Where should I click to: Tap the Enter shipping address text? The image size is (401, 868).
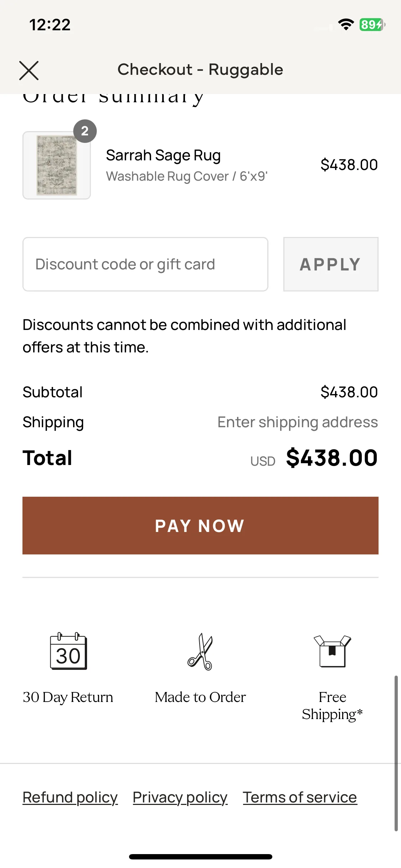[x=298, y=422]
